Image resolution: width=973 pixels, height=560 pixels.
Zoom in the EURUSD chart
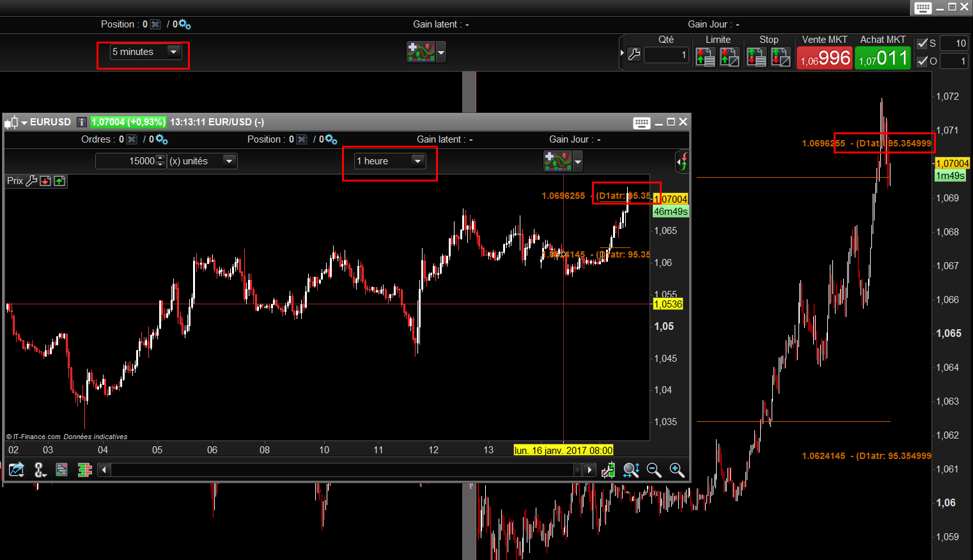click(677, 470)
